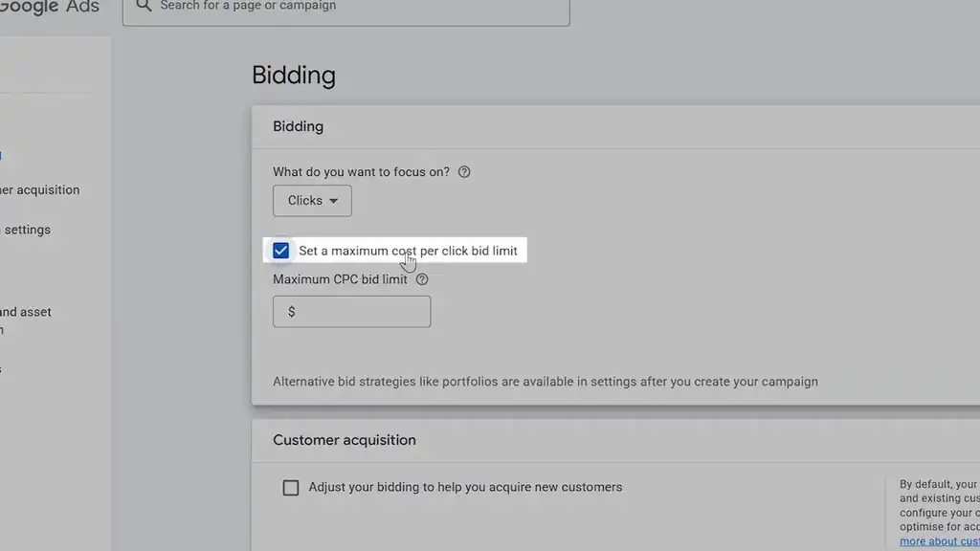Open help tooltip next to "What do you want to focus on?"
Viewport: 980px width, 551px height.
pyautogui.click(x=464, y=171)
